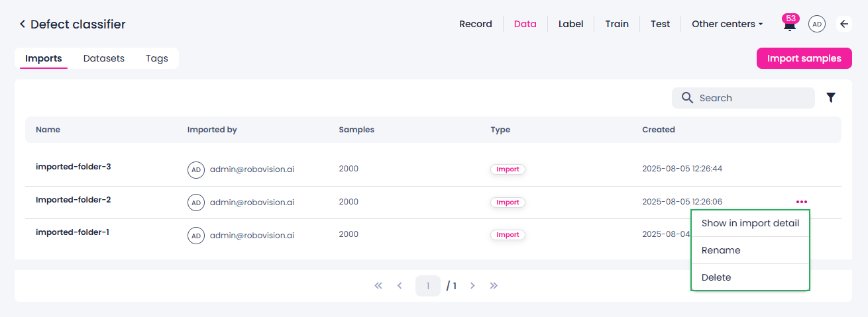Open the Data center
The width and height of the screenshot is (868, 317).
525,24
